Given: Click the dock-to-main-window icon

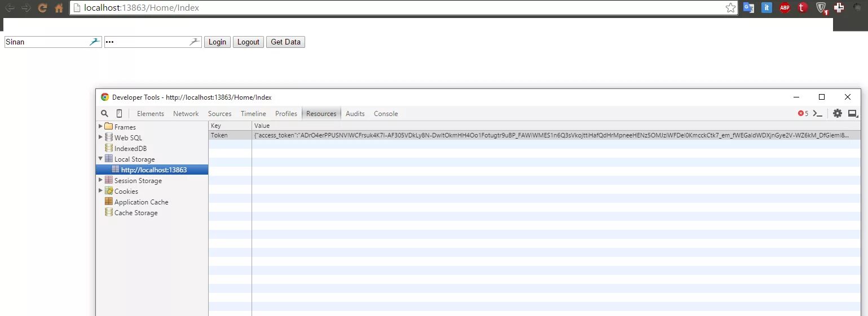Looking at the screenshot, I should click(853, 113).
